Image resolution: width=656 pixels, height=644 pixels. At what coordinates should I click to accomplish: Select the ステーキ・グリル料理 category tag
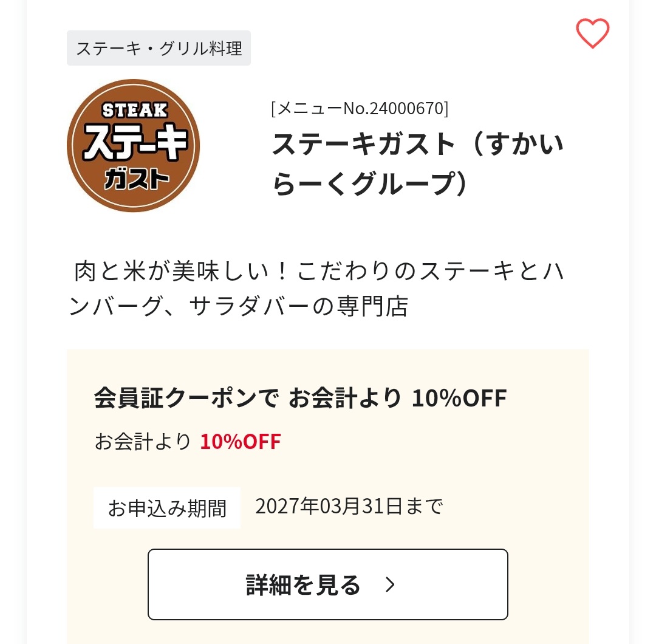pyautogui.click(x=159, y=48)
